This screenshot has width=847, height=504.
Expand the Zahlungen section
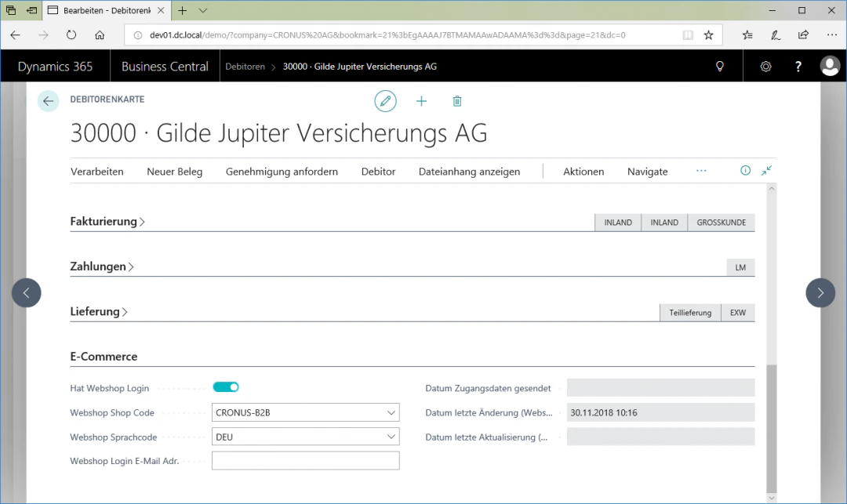tap(102, 266)
